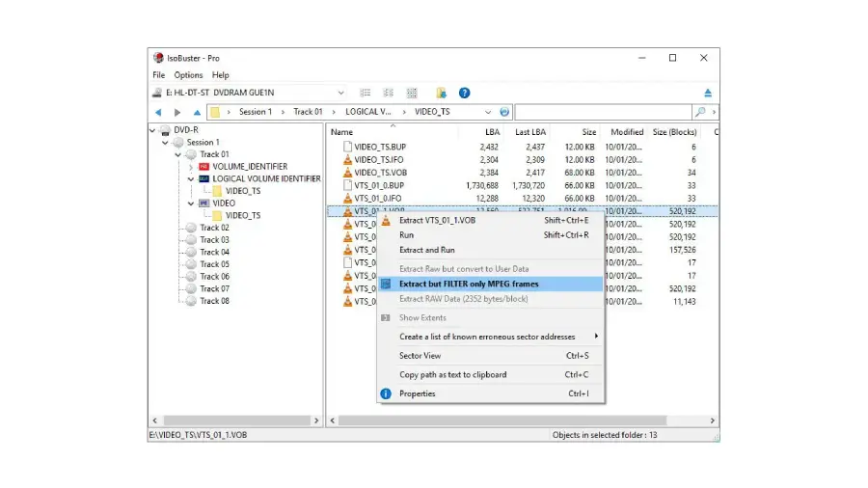Expand the breadcrumb path history dropdown
This screenshot has width=868, height=488.
tap(488, 112)
